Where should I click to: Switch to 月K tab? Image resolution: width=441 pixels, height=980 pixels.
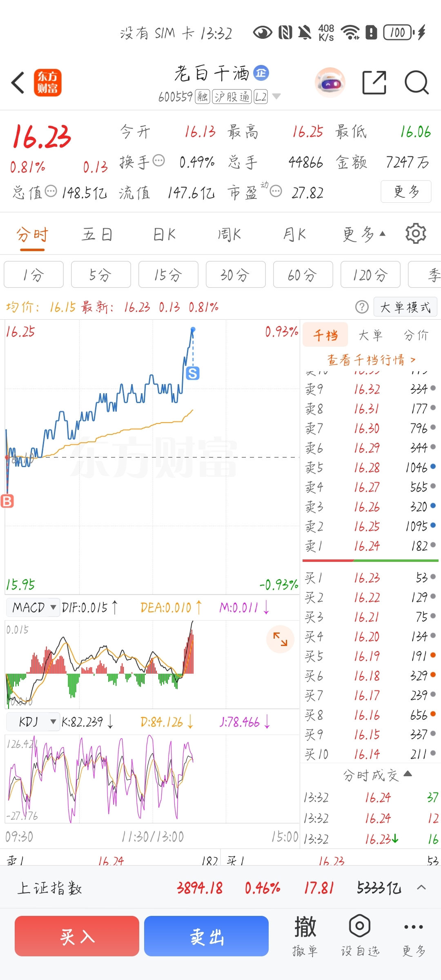[294, 234]
